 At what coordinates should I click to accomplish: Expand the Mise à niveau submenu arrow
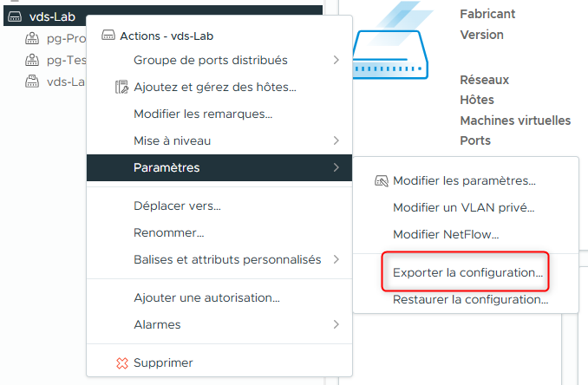click(336, 140)
